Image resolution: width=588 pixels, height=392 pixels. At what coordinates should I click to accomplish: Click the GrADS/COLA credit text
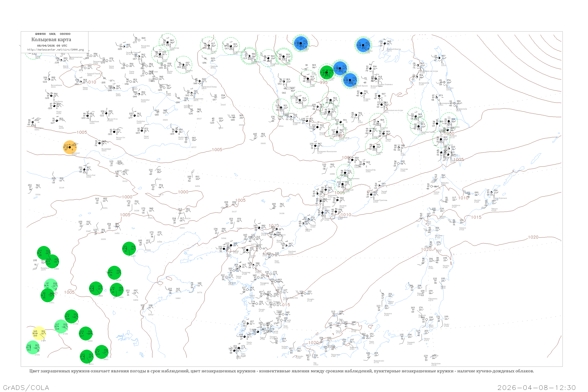click(x=26, y=387)
